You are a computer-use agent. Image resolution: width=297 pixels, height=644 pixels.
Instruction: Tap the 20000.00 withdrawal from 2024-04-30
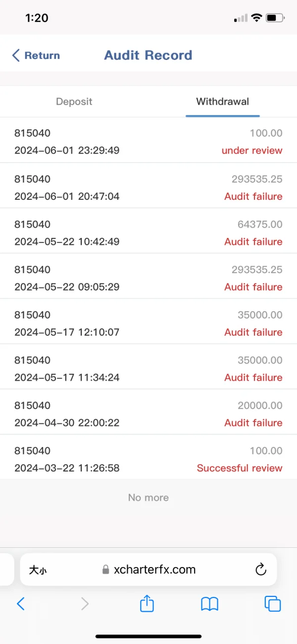tap(148, 414)
